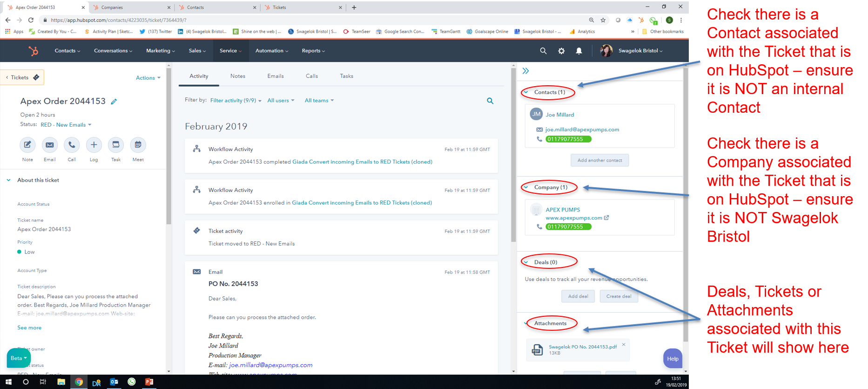Open Outlook from the taskbar

(114, 382)
